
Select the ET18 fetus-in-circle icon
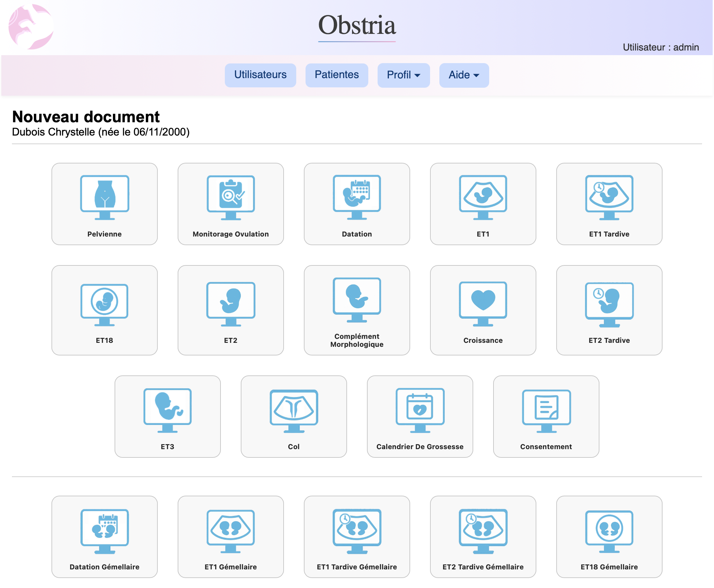(104, 304)
